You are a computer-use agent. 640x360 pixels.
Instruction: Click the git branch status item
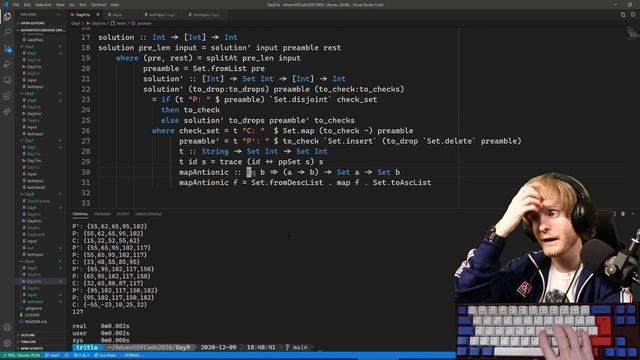pyautogui.click(x=53, y=356)
